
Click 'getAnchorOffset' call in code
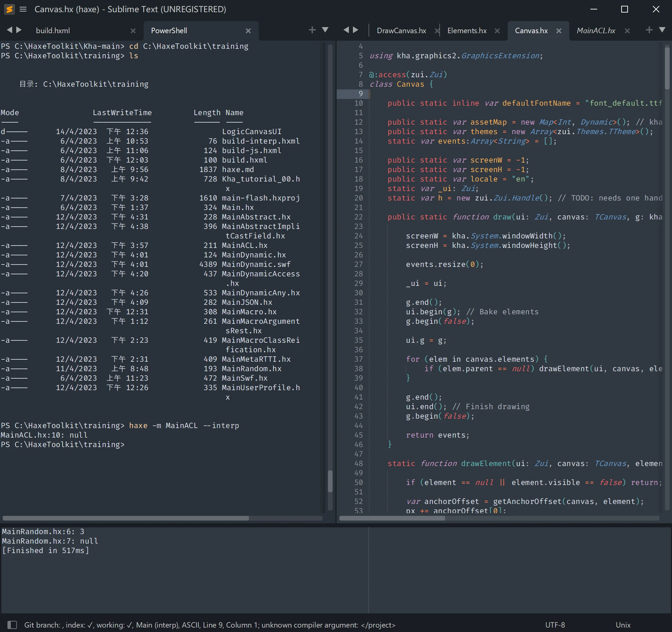click(x=527, y=501)
